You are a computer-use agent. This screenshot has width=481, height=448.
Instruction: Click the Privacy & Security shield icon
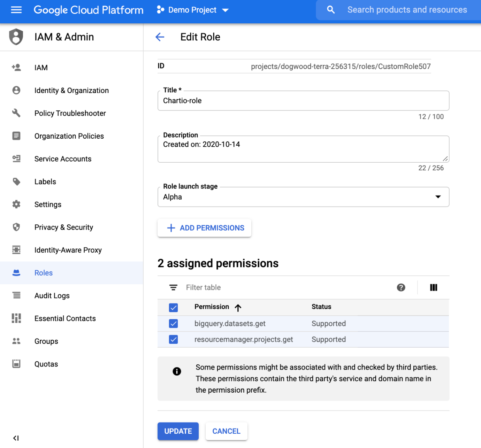16,227
